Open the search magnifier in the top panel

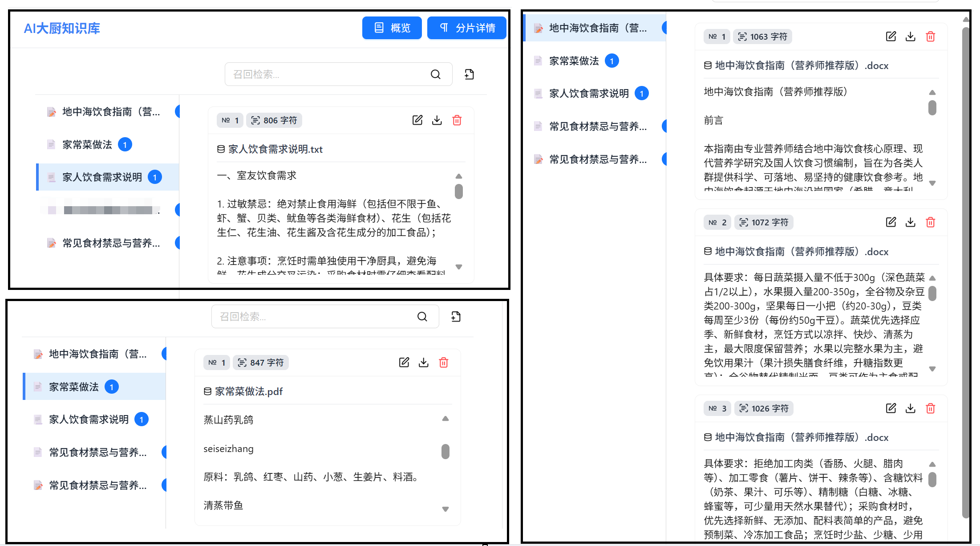(x=435, y=74)
